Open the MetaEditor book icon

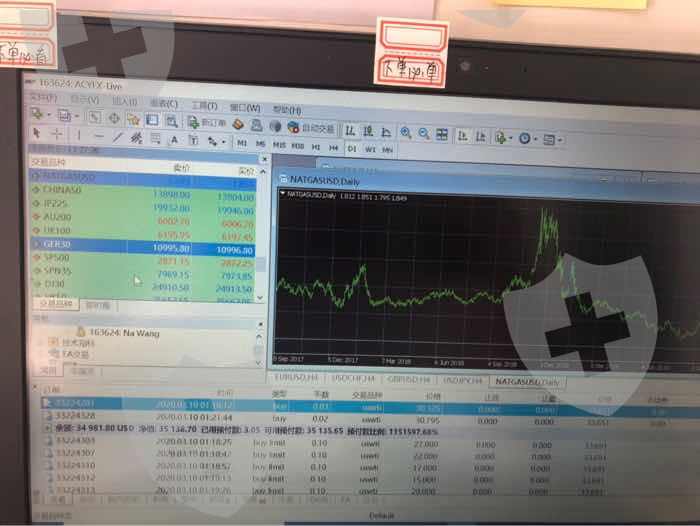[x=238, y=124]
